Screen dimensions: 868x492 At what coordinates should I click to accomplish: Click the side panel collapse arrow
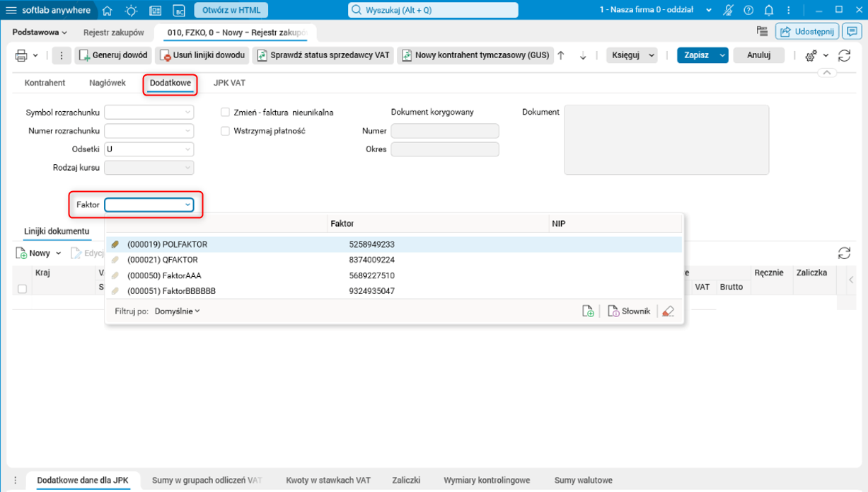851,280
